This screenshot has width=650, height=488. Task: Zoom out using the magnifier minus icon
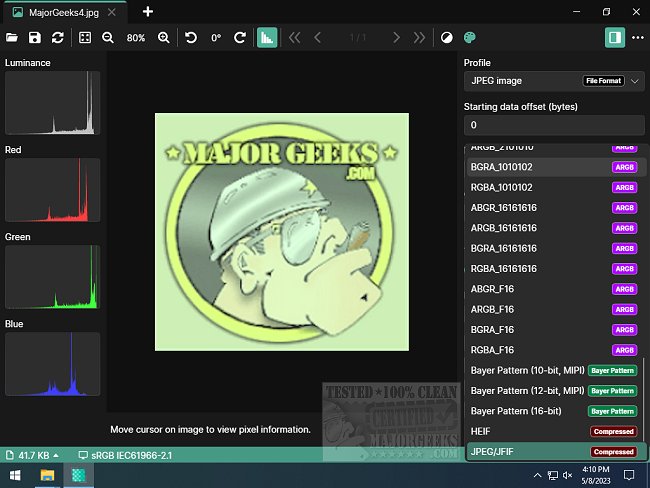pos(109,37)
